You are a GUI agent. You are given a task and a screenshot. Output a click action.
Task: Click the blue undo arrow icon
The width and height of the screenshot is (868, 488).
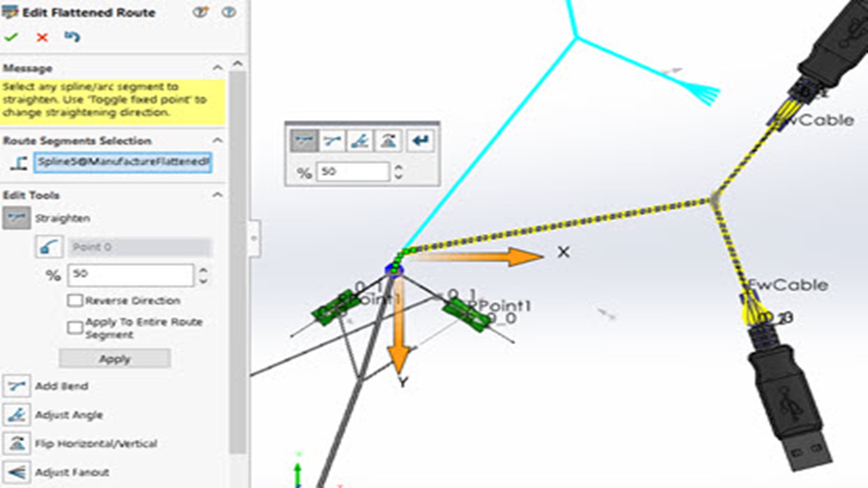pos(72,36)
